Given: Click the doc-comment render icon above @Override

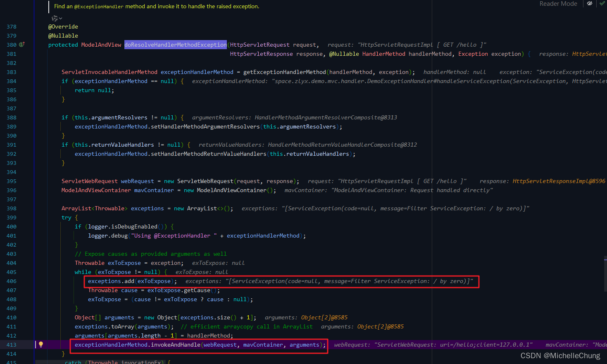Looking at the screenshot, I should (55, 18).
